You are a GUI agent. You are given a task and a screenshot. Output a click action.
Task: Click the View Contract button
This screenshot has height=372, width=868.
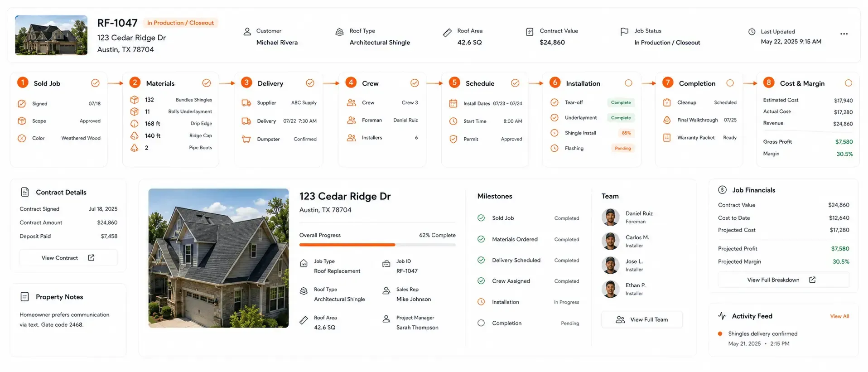tap(68, 258)
